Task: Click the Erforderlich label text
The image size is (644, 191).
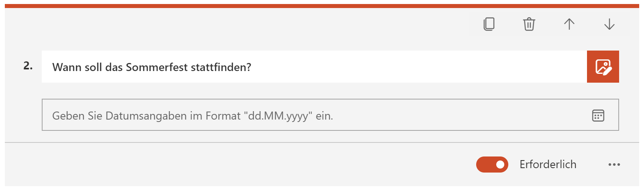Action: pyautogui.click(x=548, y=165)
